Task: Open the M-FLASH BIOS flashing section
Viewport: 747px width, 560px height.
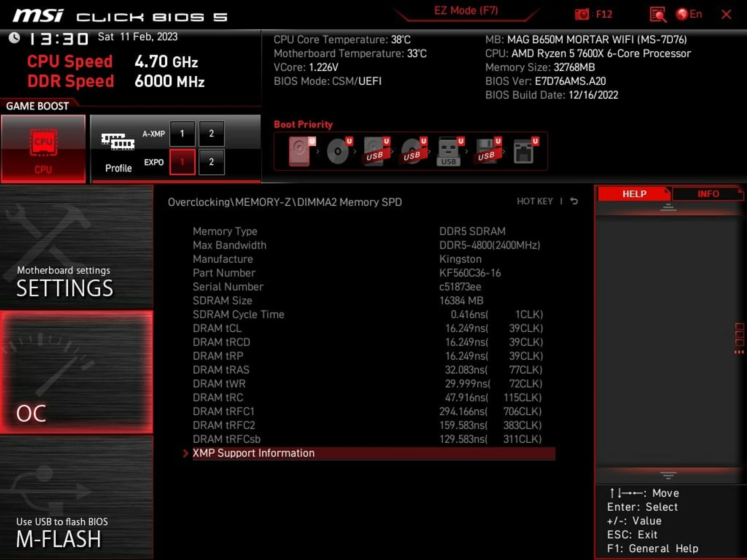Action: click(x=77, y=498)
